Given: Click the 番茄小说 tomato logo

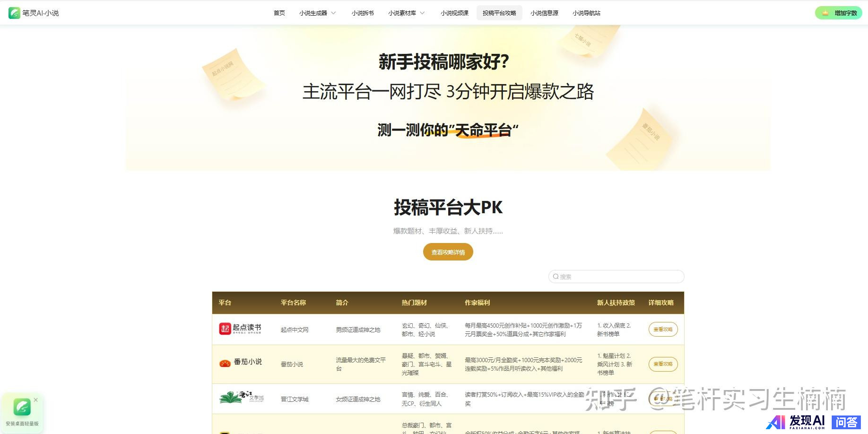Looking at the screenshot, I should pos(225,363).
